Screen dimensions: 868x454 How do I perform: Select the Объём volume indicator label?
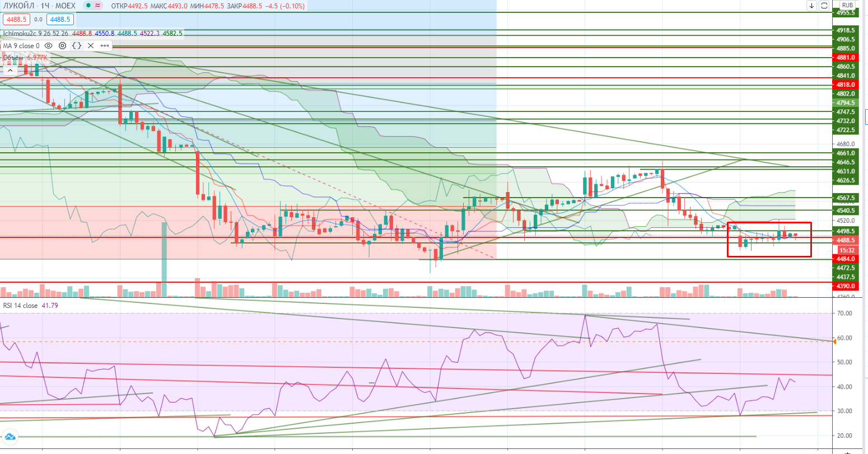tap(13, 57)
